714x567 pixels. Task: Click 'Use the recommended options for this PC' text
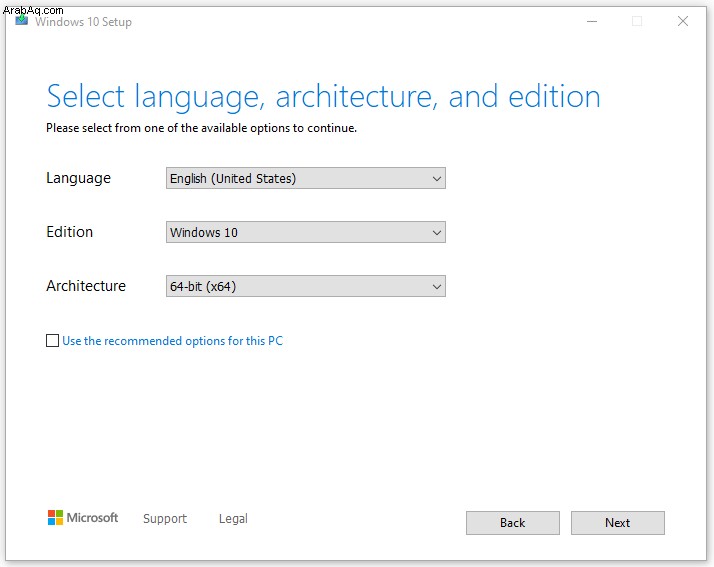click(172, 341)
